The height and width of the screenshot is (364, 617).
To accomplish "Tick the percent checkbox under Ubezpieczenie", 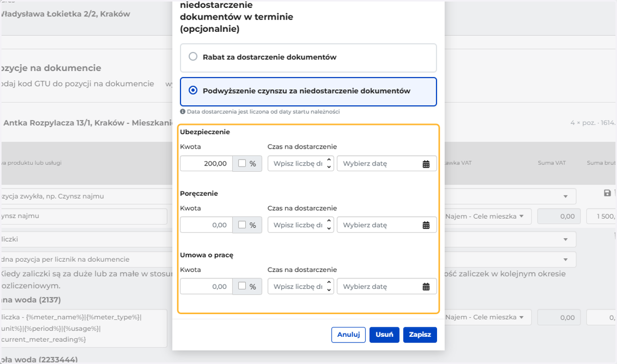I will coord(242,163).
